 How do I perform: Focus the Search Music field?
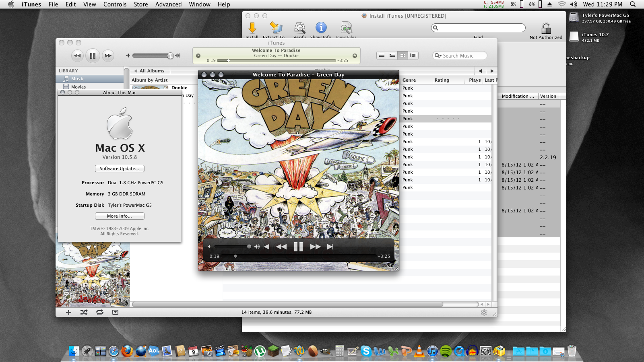[460, 56]
